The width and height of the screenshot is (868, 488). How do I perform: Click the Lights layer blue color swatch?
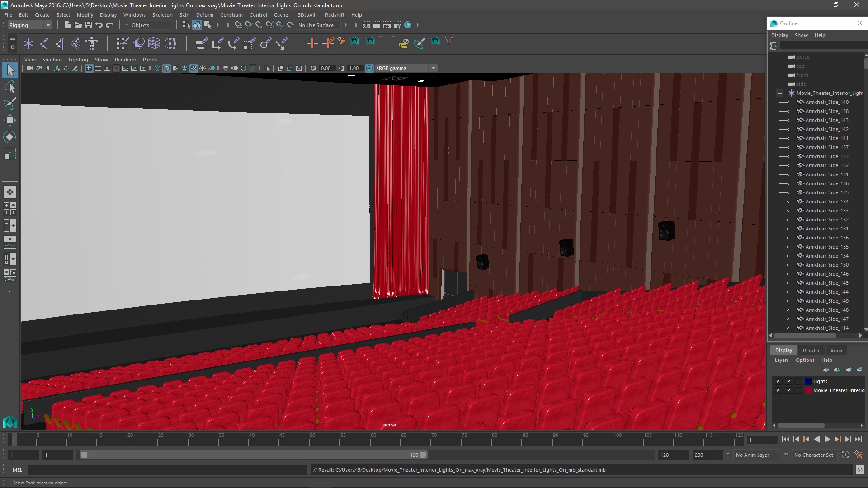click(808, 381)
